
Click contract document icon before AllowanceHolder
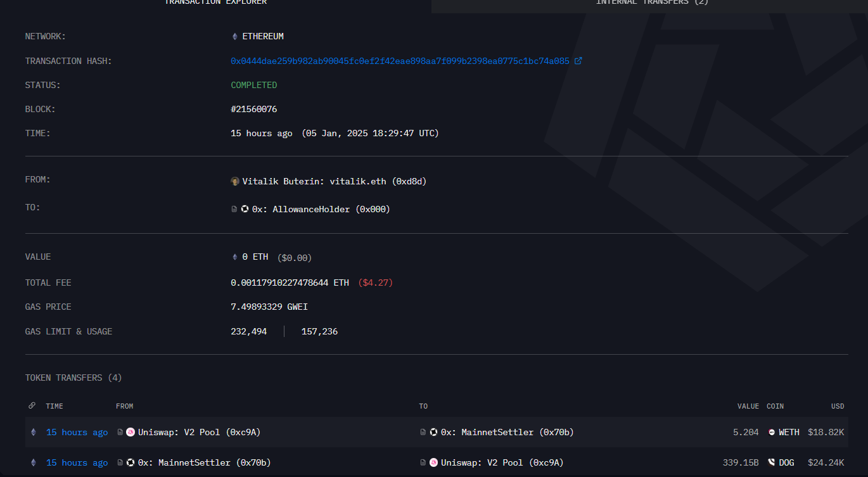point(234,209)
